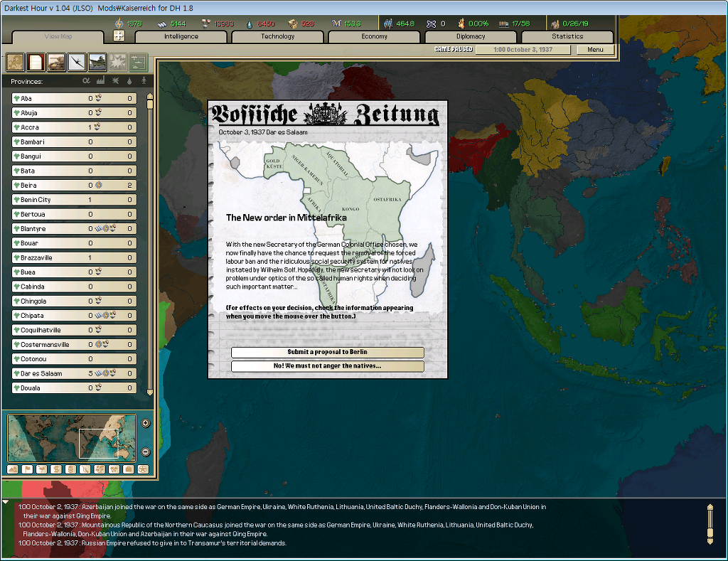Sort provinces by the alpha column icon
The image size is (728, 561).
pyautogui.click(x=86, y=81)
